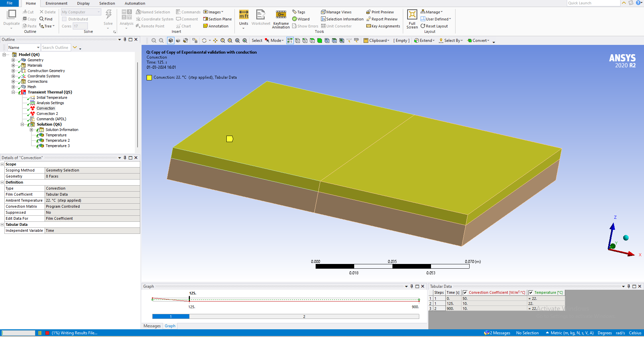Stop the solve with red square
The width and height of the screenshot is (644, 337).
click(x=47, y=333)
